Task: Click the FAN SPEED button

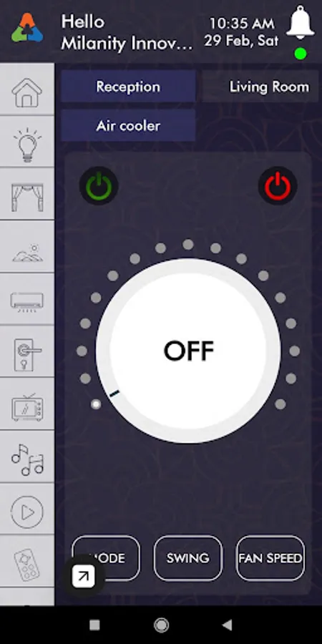Action: pyautogui.click(x=270, y=558)
